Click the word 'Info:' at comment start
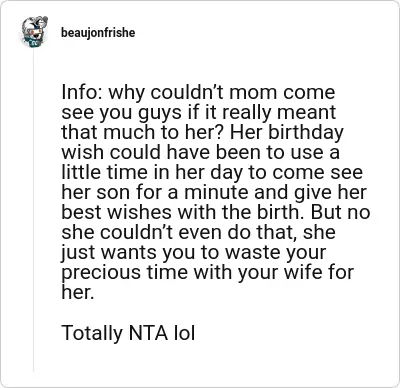This screenshot has width=400, height=388. coord(82,92)
